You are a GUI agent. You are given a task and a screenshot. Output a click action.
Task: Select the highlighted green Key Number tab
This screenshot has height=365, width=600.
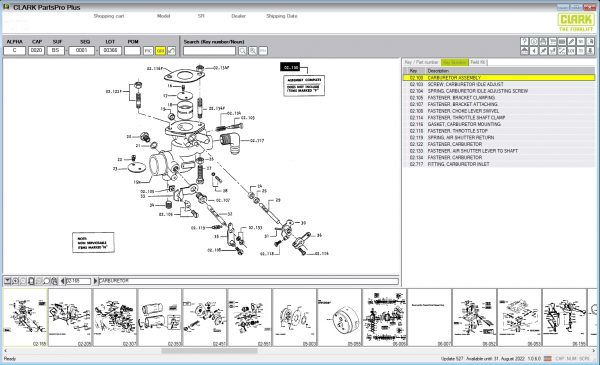coord(454,62)
